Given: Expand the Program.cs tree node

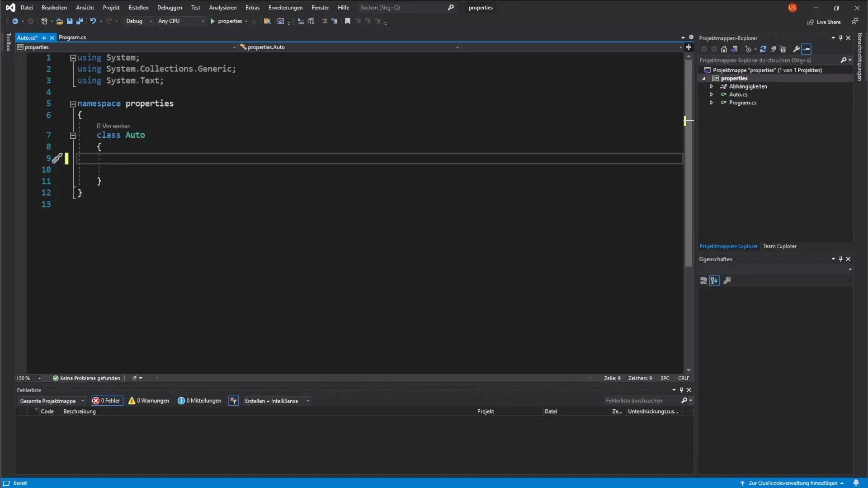Looking at the screenshot, I should pos(712,103).
